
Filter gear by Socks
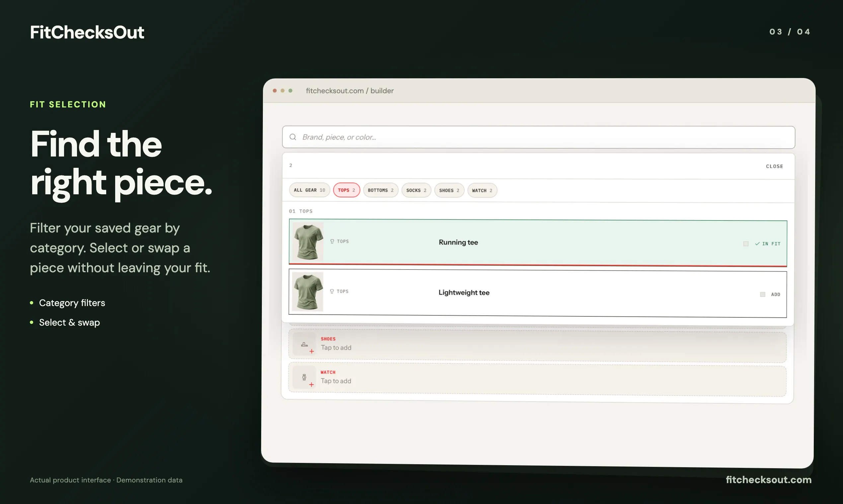click(416, 190)
